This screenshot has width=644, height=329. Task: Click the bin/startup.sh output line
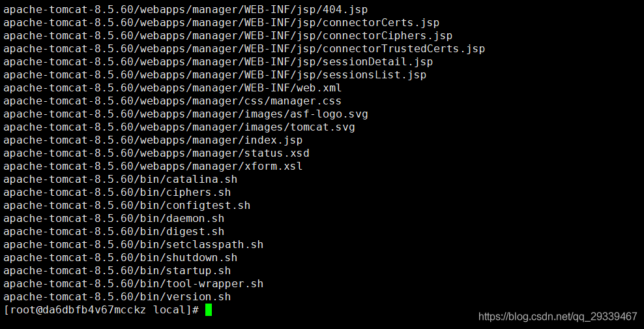coord(117,271)
